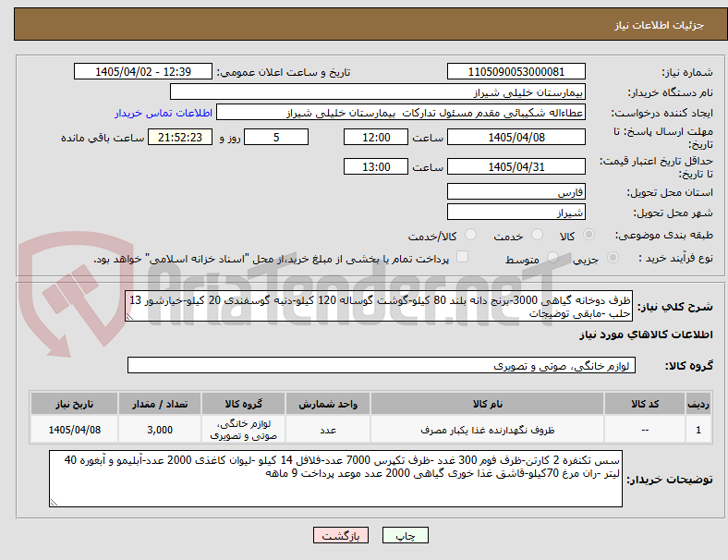728x560 pixels.
Task: Click the چاپ print button
Action: tap(406, 535)
